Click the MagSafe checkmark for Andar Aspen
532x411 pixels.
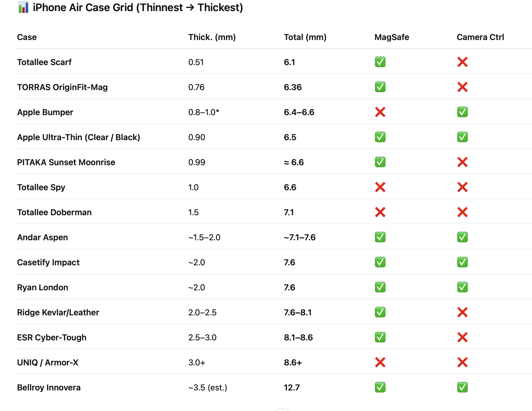coord(380,237)
